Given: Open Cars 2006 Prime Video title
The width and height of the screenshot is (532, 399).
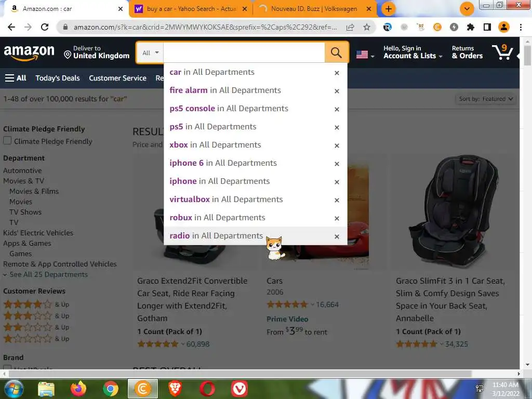Looking at the screenshot, I should (x=274, y=281).
